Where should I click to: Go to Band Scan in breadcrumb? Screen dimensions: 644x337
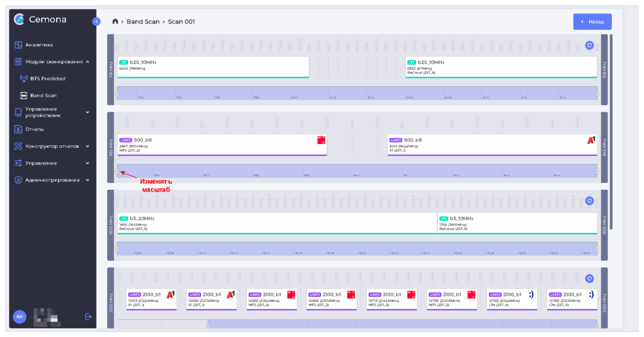point(143,22)
